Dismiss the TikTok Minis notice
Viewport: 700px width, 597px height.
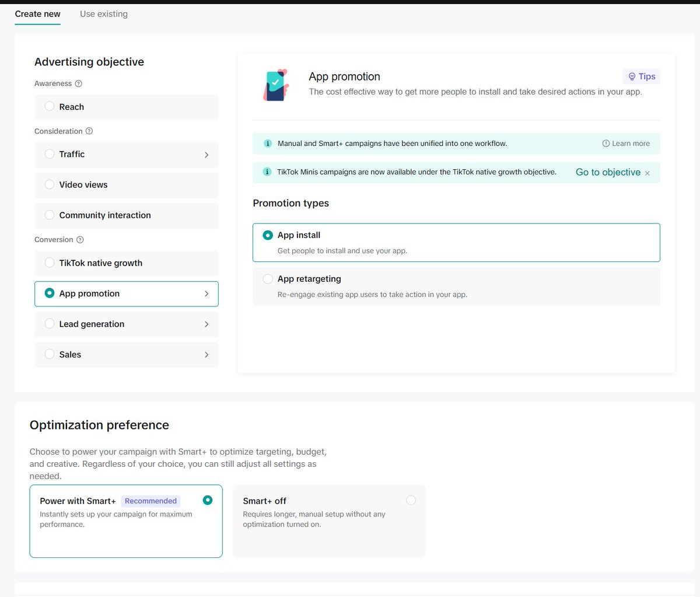point(647,173)
